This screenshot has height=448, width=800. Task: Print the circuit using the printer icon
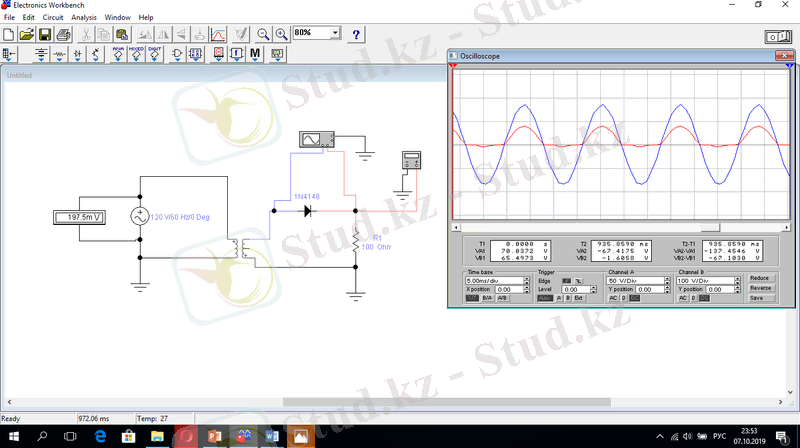pos(64,34)
